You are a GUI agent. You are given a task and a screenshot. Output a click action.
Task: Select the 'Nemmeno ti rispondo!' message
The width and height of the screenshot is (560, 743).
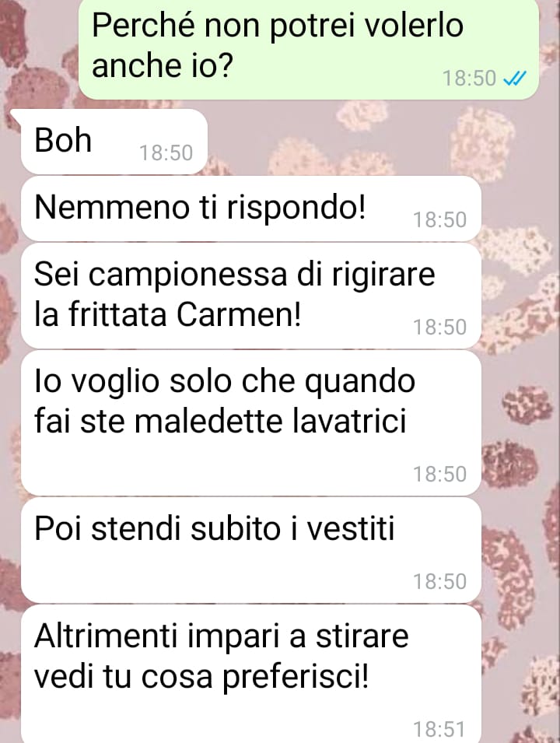(x=251, y=209)
